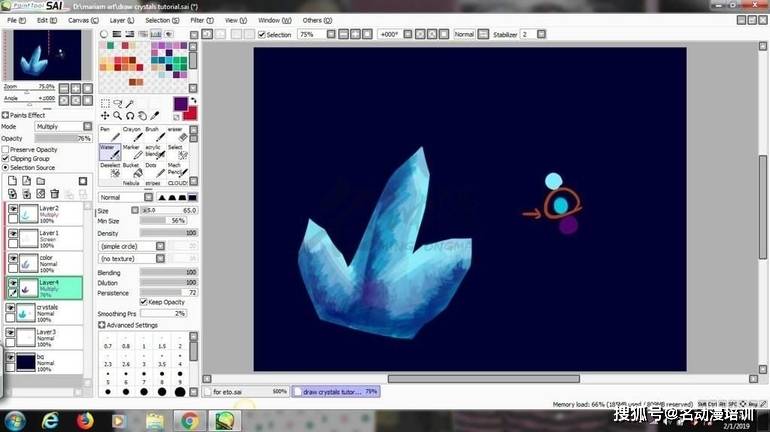This screenshot has height=432, width=770.
Task: Toggle the Keep Opacity checkbox
Action: [x=143, y=301]
